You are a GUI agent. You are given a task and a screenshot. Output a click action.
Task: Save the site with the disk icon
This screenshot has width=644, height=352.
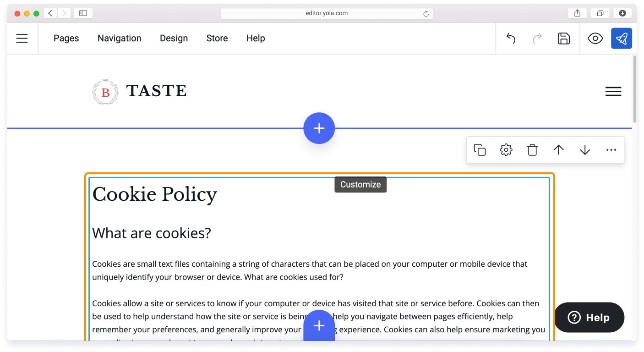(564, 38)
